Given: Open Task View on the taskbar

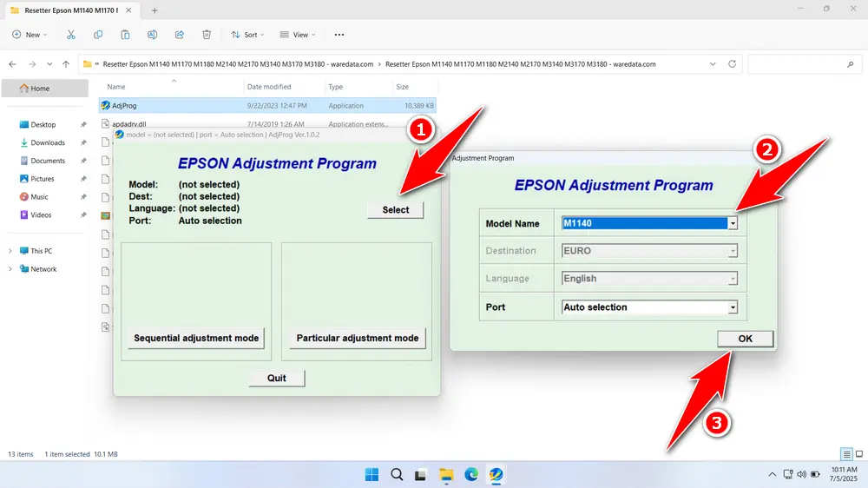Looking at the screenshot, I should click(x=421, y=475).
